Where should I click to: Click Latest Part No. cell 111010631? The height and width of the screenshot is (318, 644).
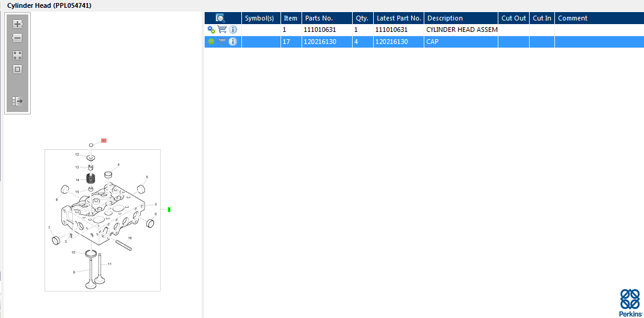click(x=398, y=30)
